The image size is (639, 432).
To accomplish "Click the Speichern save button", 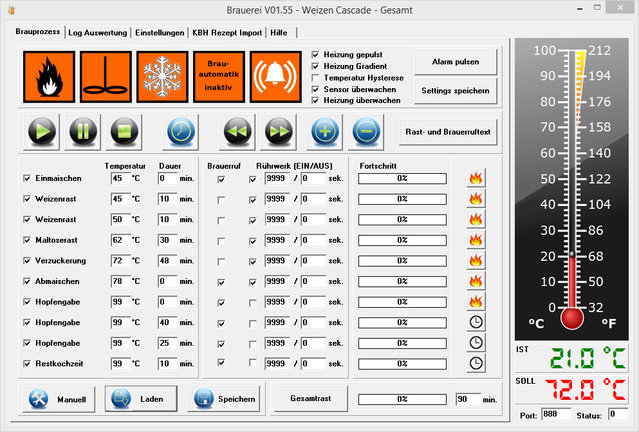I will (x=224, y=399).
